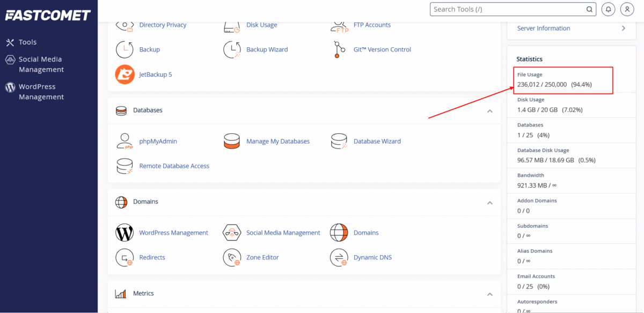Image resolution: width=644 pixels, height=313 pixels.
Task: Collapse the Metrics section
Action: pos(489,294)
